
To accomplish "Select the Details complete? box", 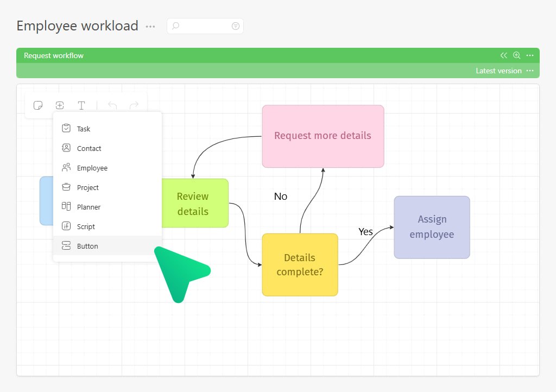I will (x=300, y=265).
